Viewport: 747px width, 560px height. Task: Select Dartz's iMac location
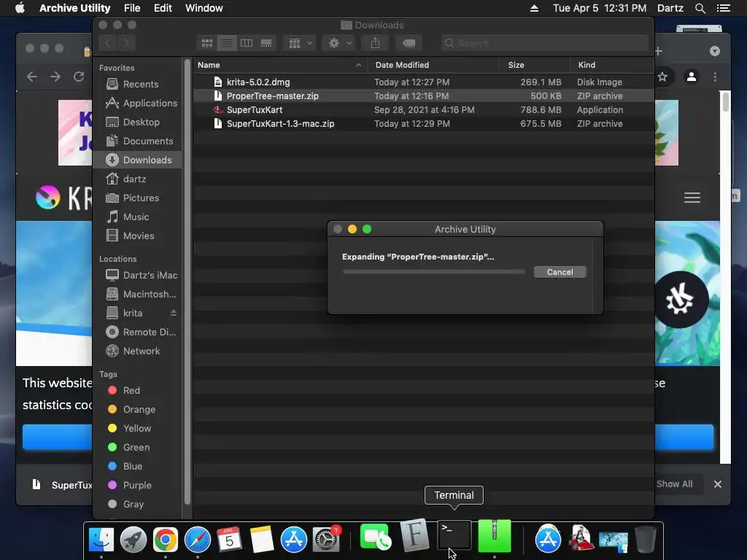138,275
